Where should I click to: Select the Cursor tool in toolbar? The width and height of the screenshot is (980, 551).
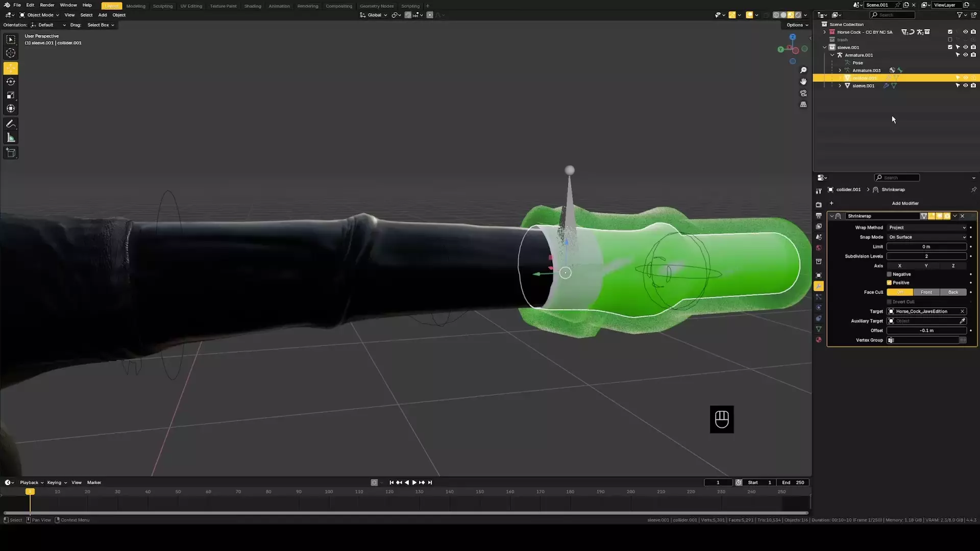click(x=11, y=53)
